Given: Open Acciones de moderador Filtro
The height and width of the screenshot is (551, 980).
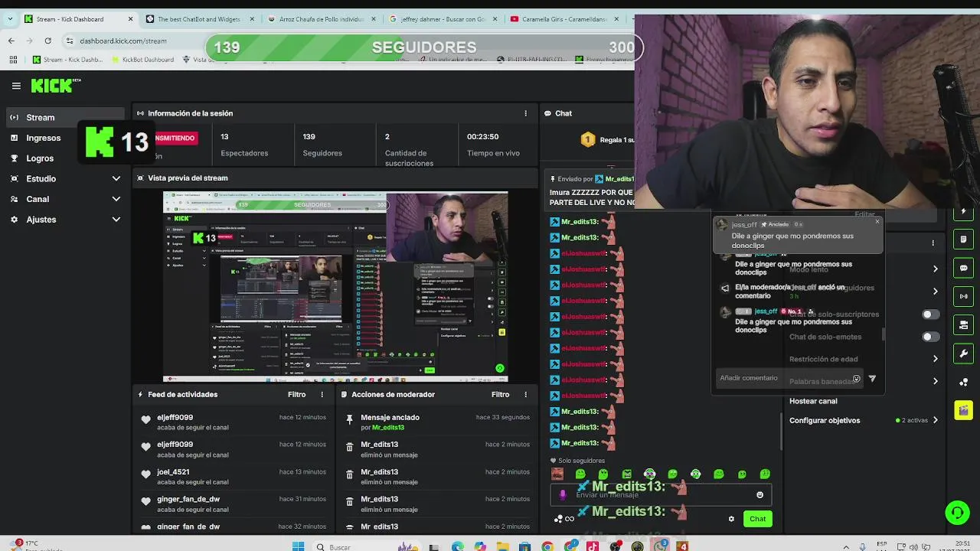Looking at the screenshot, I should 500,394.
